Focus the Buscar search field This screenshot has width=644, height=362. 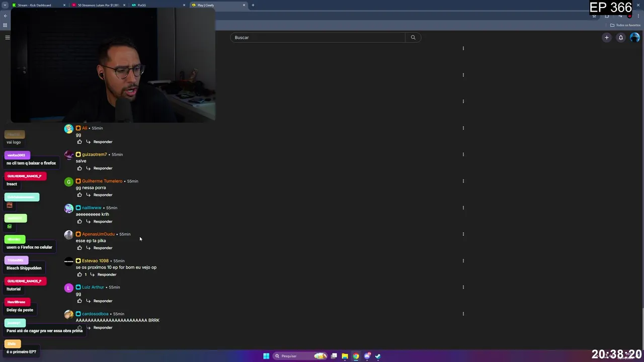(318, 37)
